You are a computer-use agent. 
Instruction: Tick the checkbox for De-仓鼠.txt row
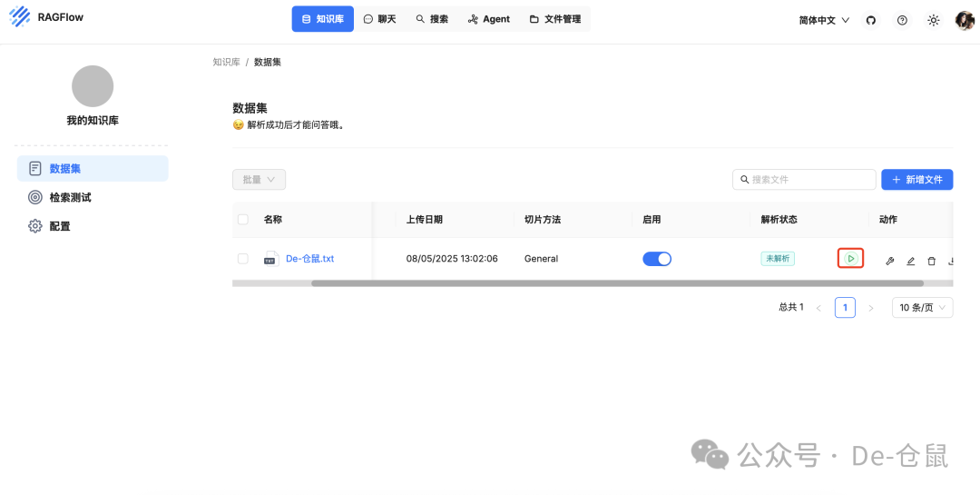[243, 259]
